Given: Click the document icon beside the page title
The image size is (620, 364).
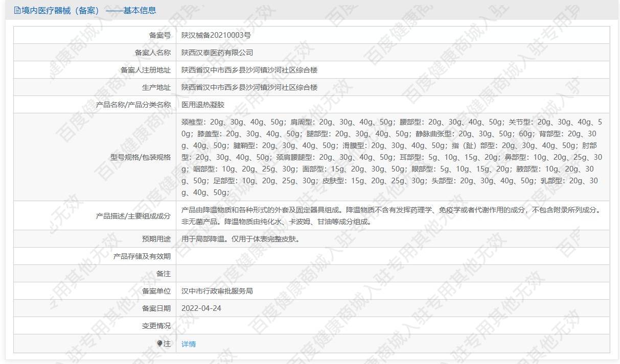Looking at the screenshot, I should pyautogui.click(x=17, y=10).
